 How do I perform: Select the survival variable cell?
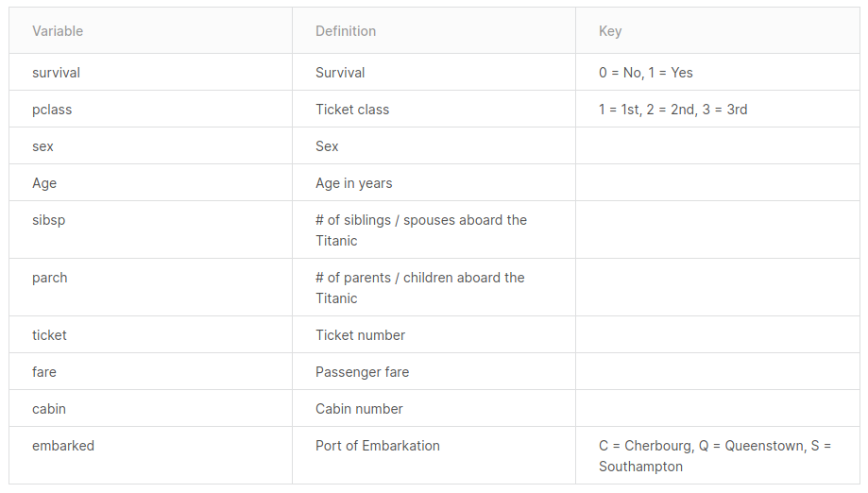(x=150, y=73)
